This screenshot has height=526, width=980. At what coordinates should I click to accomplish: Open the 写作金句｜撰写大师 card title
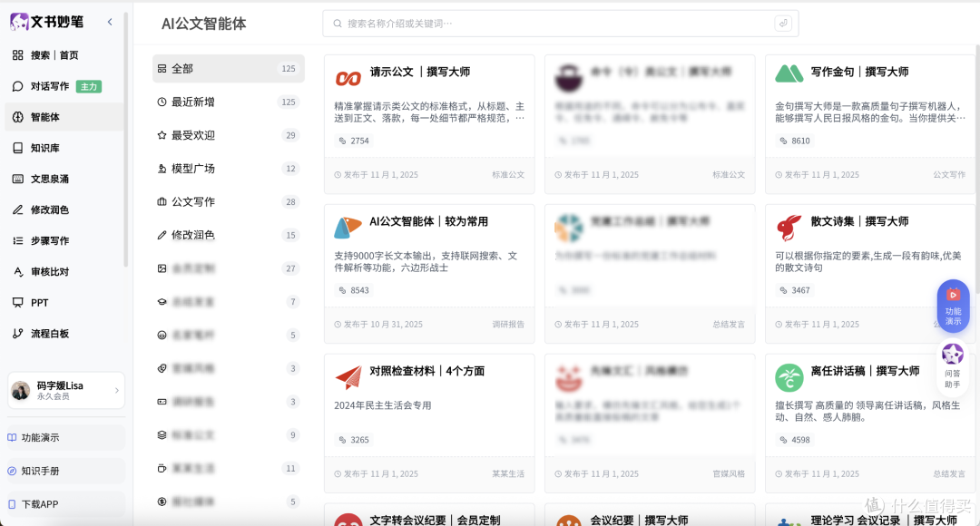pyautogui.click(x=859, y=72)
